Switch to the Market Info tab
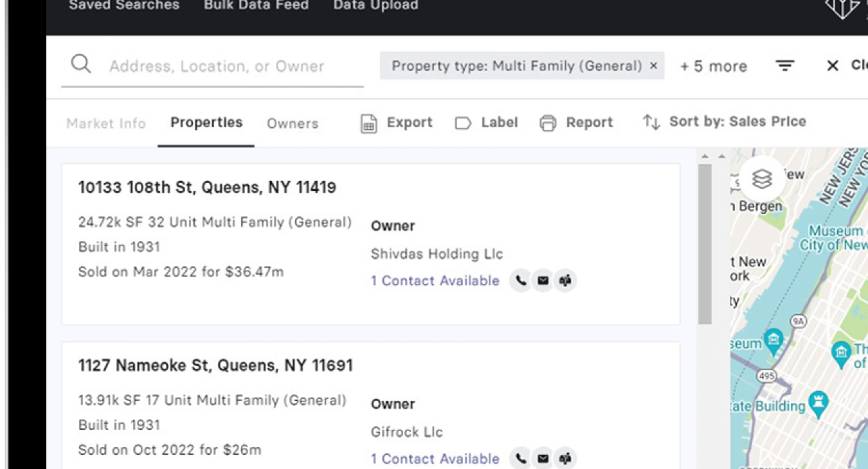Viewport: 868px width, 469px height. tap(106, 123)
